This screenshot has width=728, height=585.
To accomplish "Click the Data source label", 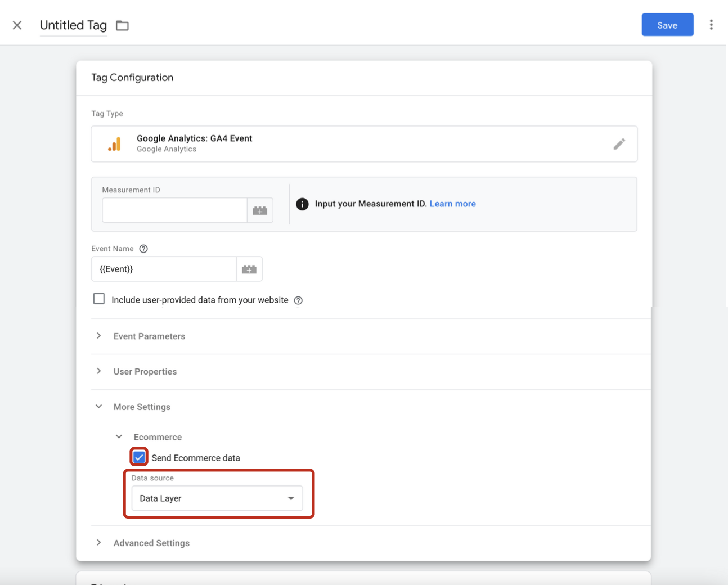I will (x=152, y=478).
